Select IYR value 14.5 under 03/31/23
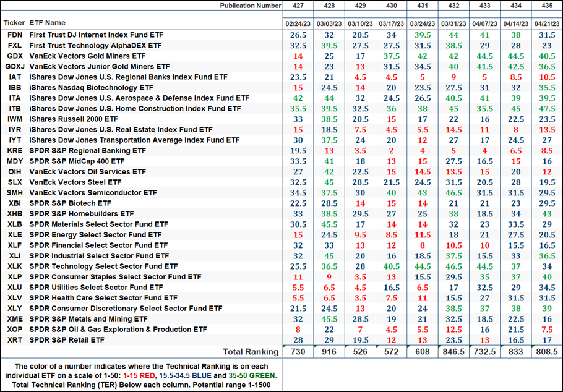563x392 pixels. coord(453,130)
